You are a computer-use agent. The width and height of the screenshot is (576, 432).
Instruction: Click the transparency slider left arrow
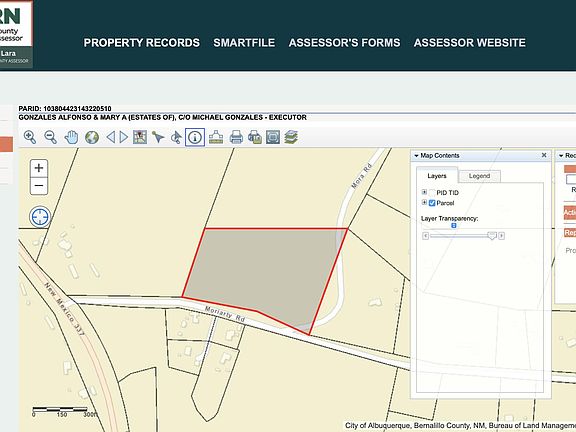click(425, 236)
